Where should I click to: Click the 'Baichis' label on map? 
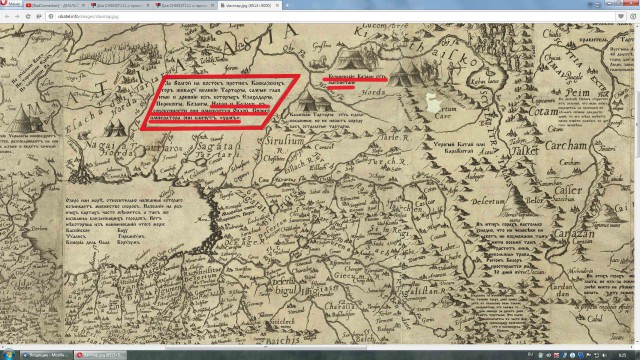(x=283, y=340)
